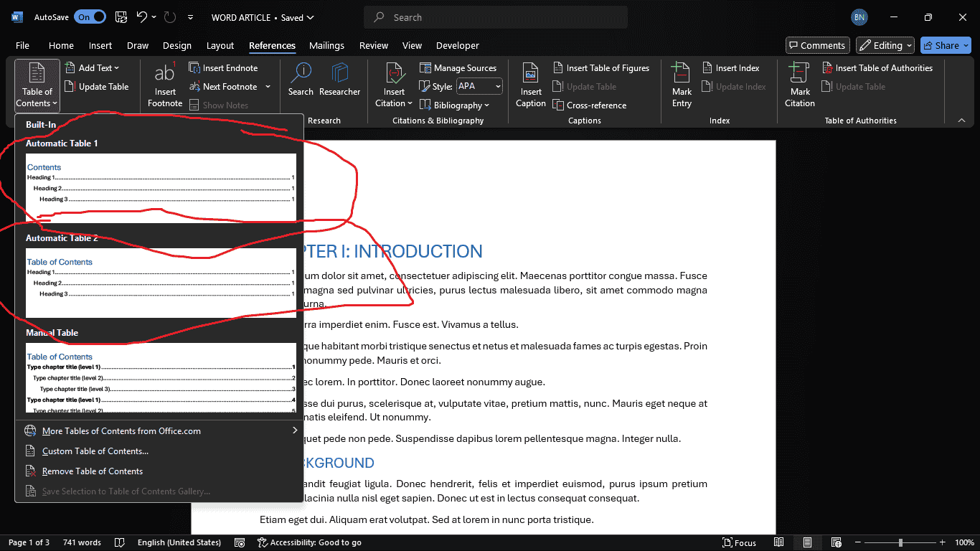Expand the Editing mode dropdown
This screenshot has width=980, height=551.
885,45
